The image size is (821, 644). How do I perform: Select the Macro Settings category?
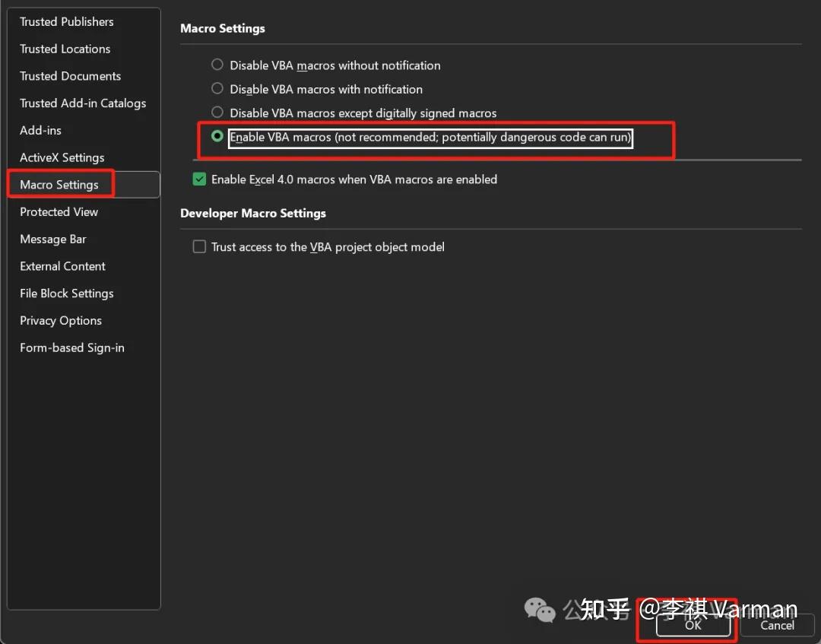pos(61,184)
